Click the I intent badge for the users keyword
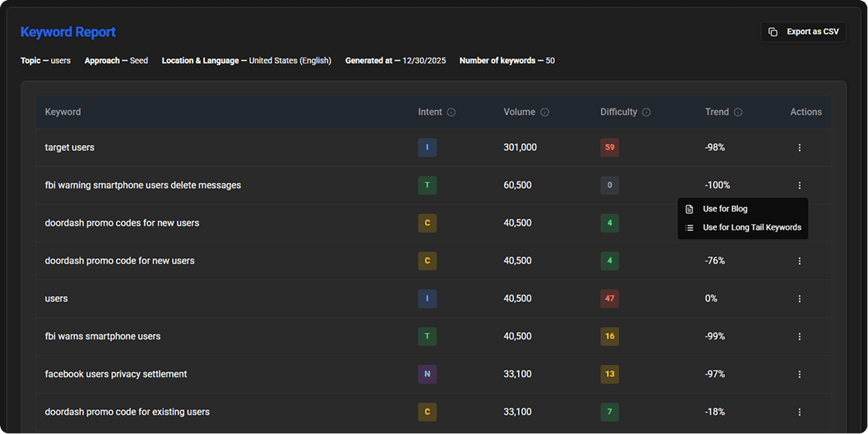 point(427,298)
